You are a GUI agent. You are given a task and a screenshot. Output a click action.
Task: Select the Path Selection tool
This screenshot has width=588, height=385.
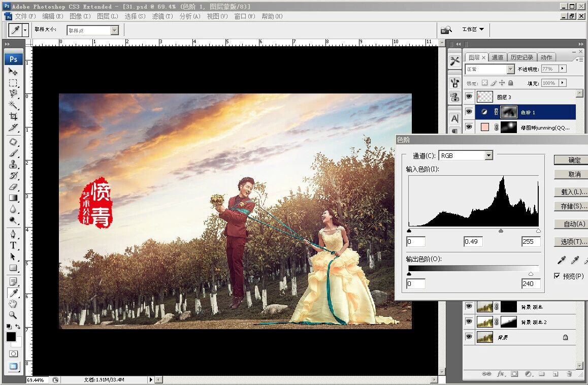tap(13, 256)
